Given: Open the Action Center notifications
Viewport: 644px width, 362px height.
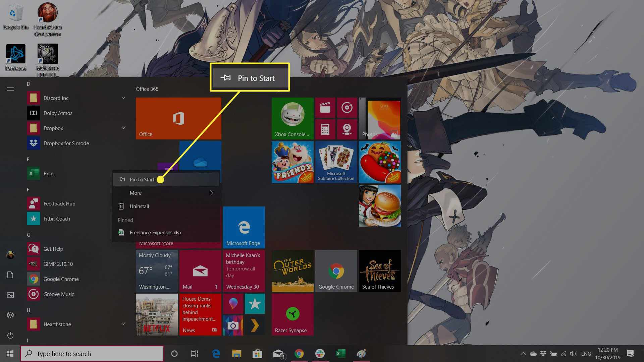Looking at the screenshot, I should point(630,354).
